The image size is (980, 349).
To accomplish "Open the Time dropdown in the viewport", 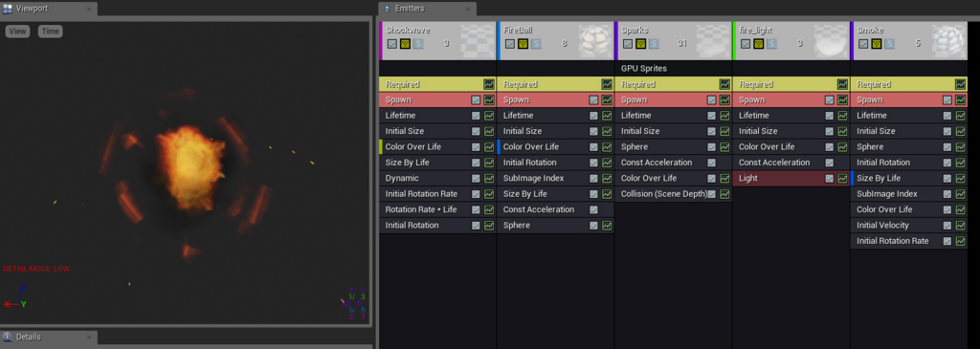I will tap(50, 32).
